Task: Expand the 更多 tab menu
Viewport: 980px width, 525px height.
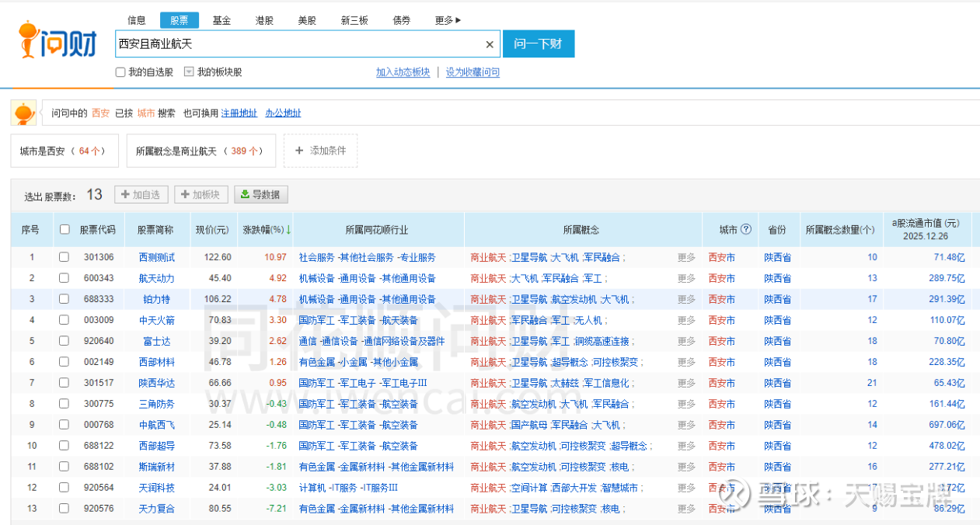Action: click(x=448, y=20)
